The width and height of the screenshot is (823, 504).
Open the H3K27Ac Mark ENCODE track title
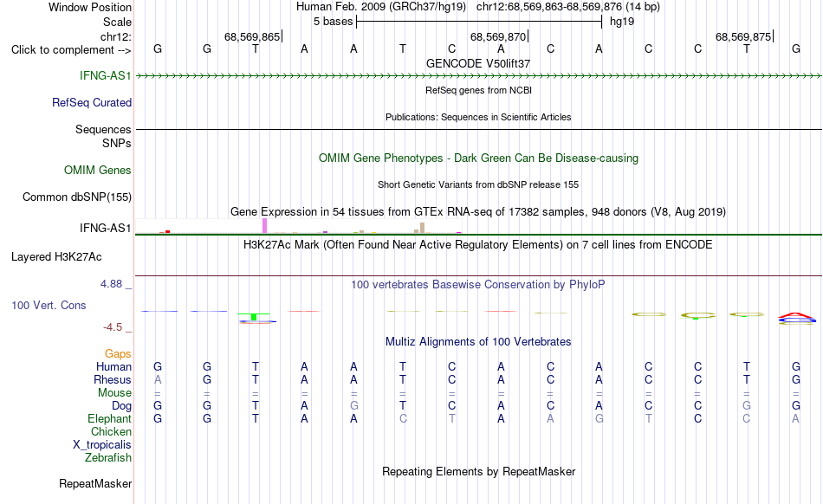(x=478, y=244)
